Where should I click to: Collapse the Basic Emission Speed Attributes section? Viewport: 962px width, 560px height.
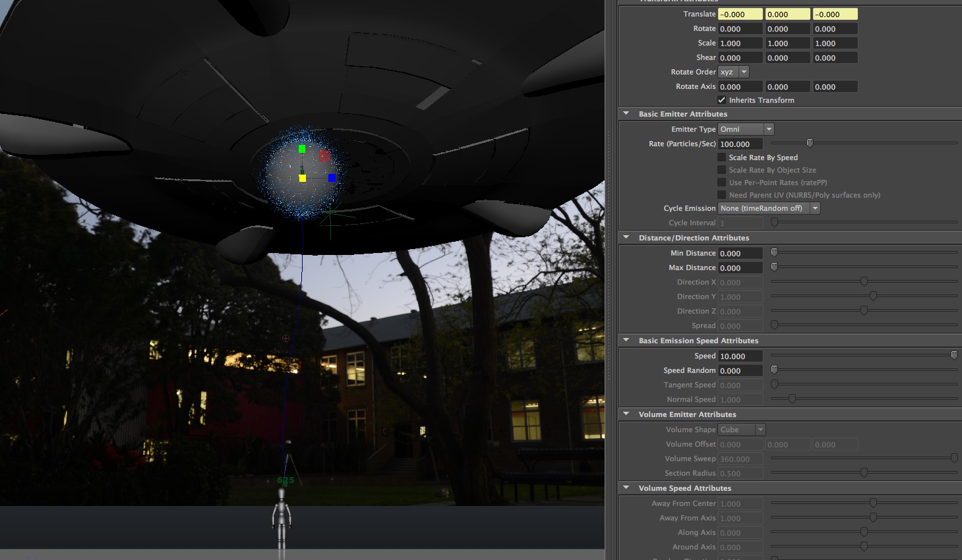pyautogui.click(x=626, y=341)
